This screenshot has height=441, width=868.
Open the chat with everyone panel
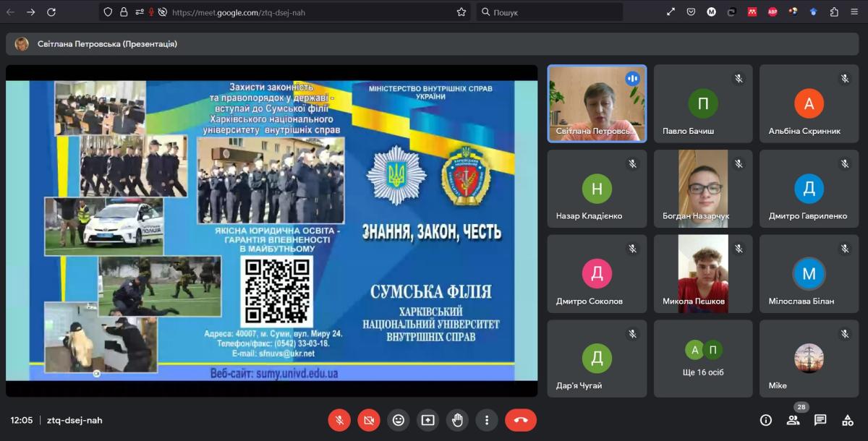pyautogui.click(x=820, y=420)
